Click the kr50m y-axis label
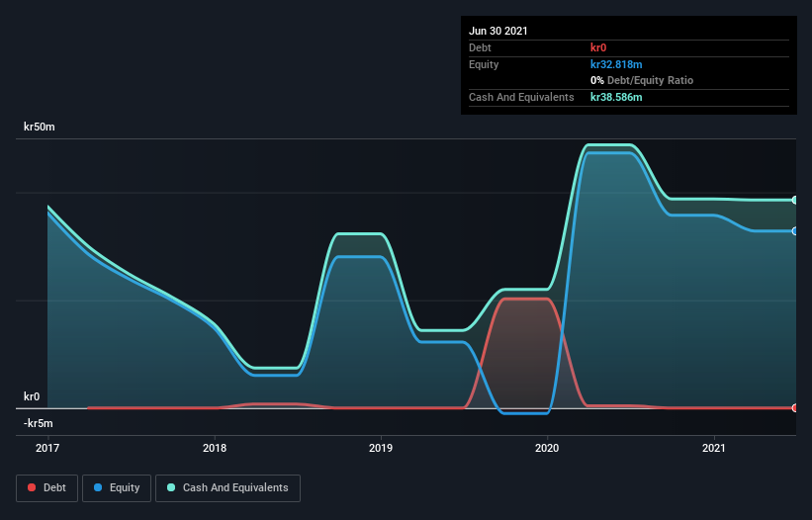Image resolution: width=812 pixels, height=520 pixels. pos(40,127)
